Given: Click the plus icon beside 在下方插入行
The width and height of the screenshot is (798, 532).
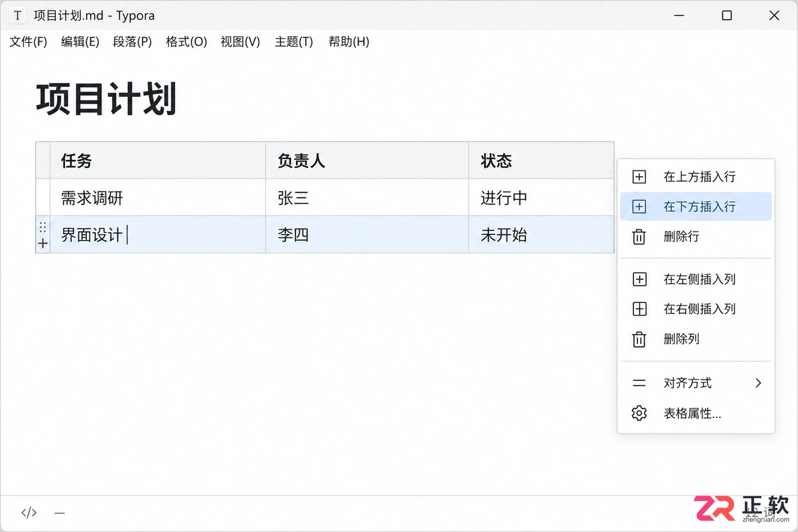Looking at the screenshot, I should pos(639,207).
